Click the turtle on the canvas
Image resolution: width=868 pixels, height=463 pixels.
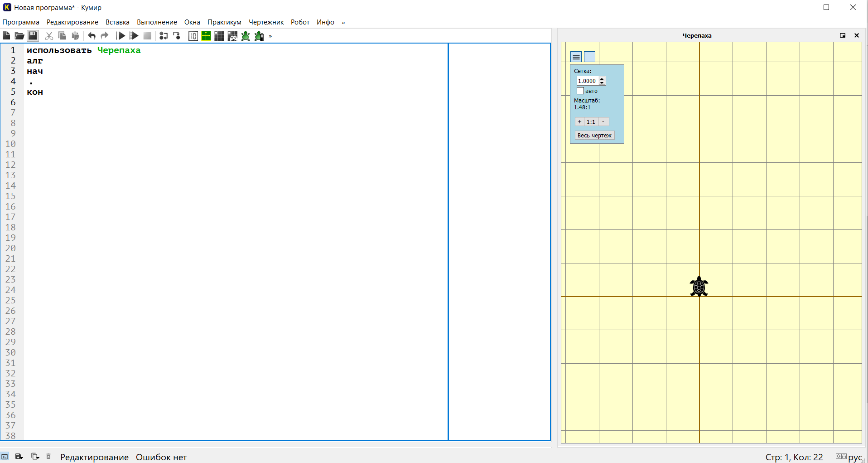(x=699, y=287)
